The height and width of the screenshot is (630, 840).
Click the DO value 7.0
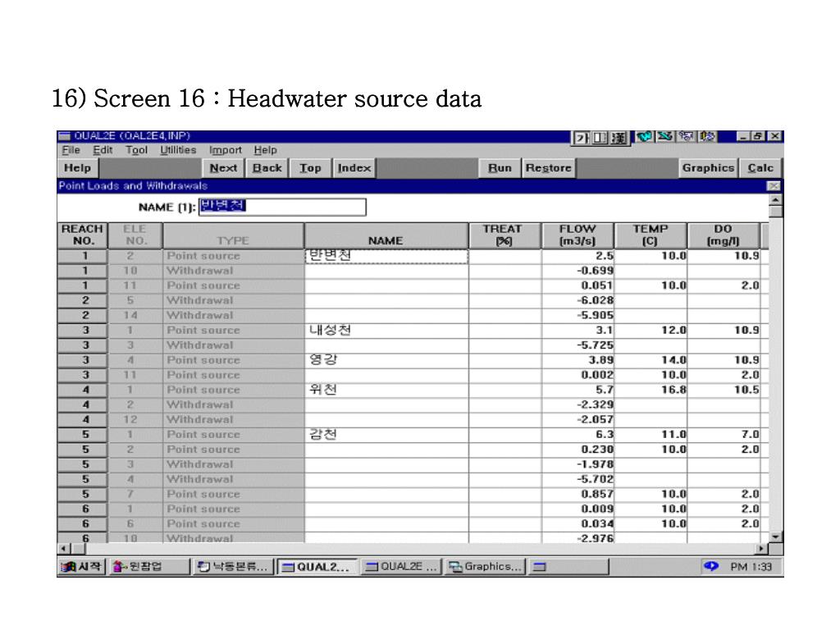[x=750, y=435]
